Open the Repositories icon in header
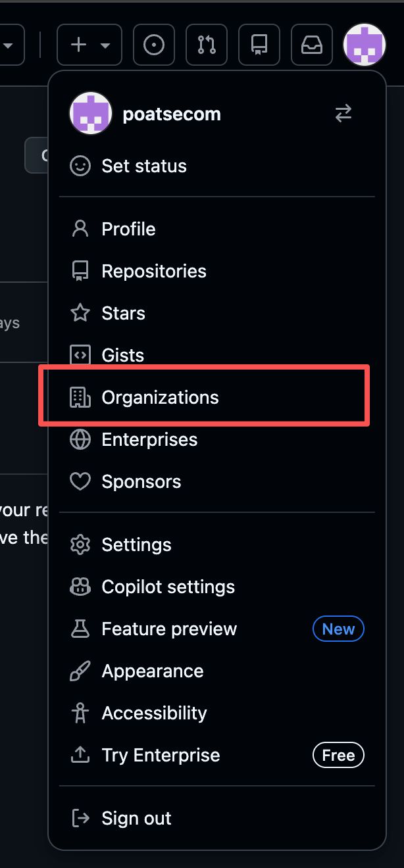This screenshot has height=868, width=404. point(259,45)
